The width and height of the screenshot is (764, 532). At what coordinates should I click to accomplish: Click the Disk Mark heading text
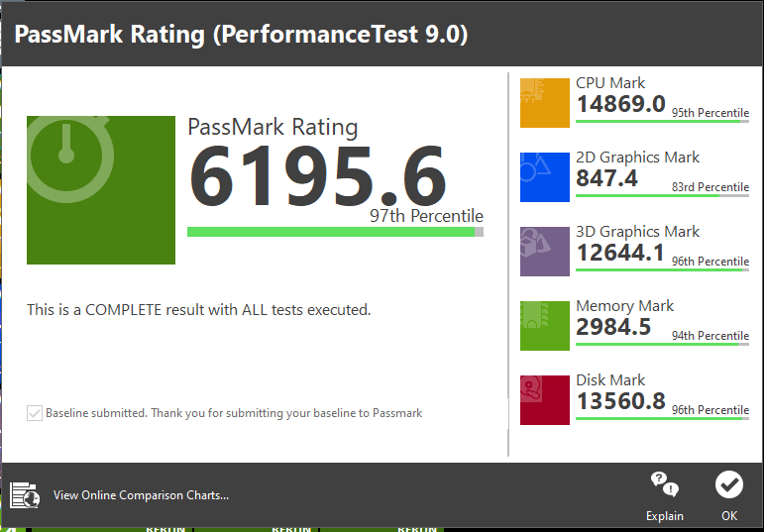[610, 380]
